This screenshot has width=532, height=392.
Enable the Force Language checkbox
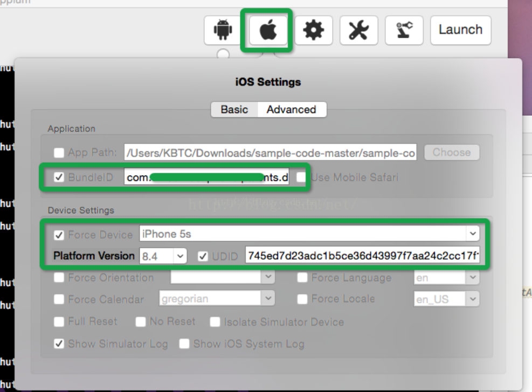tap(302, 278)
